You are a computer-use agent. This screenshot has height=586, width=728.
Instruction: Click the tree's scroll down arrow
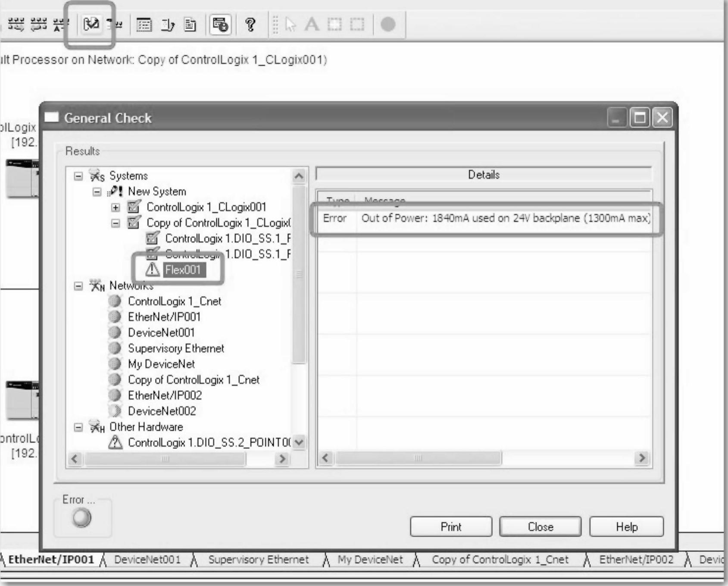[299, 442]
